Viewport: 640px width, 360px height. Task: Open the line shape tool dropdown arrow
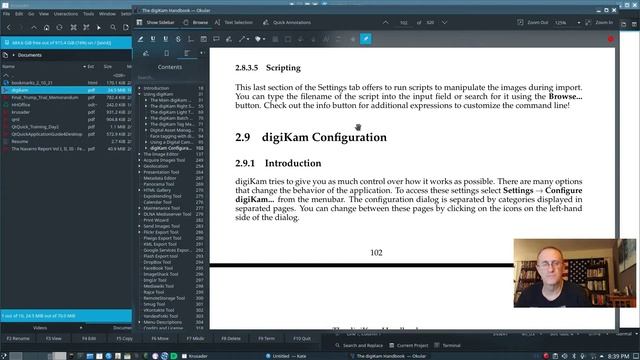coord(248,39)
